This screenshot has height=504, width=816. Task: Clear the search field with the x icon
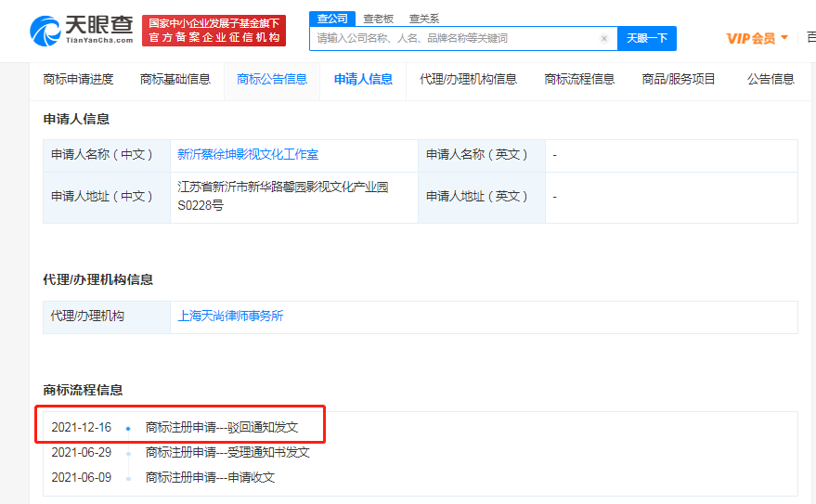pyautogui.click(x=604, y=38)
